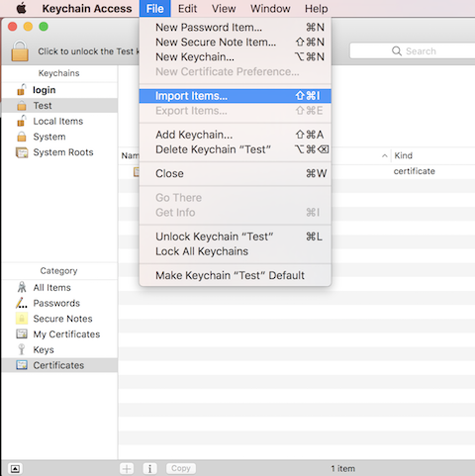Click the My Certificates icon
This screenshot has height=476, width=475.
pos(22,333)
